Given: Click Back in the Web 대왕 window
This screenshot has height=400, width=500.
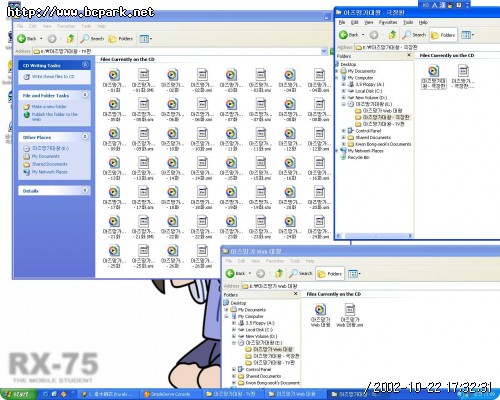Looking at the screenshot, I should tap(236, 273).
